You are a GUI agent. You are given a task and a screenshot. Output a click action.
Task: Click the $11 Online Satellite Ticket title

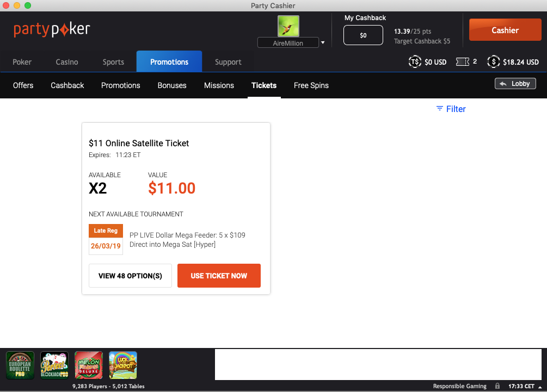(x=139, y=143)
